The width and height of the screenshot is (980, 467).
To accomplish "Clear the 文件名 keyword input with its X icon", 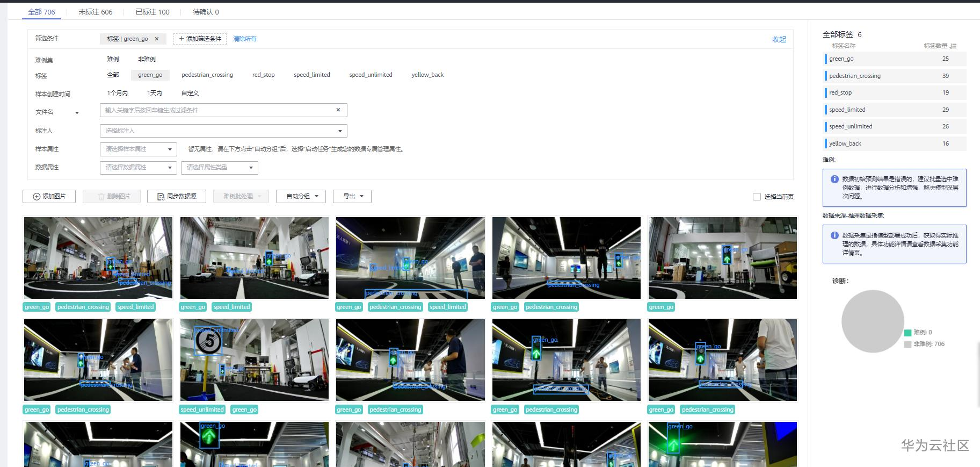I will (x=338, y=110).
